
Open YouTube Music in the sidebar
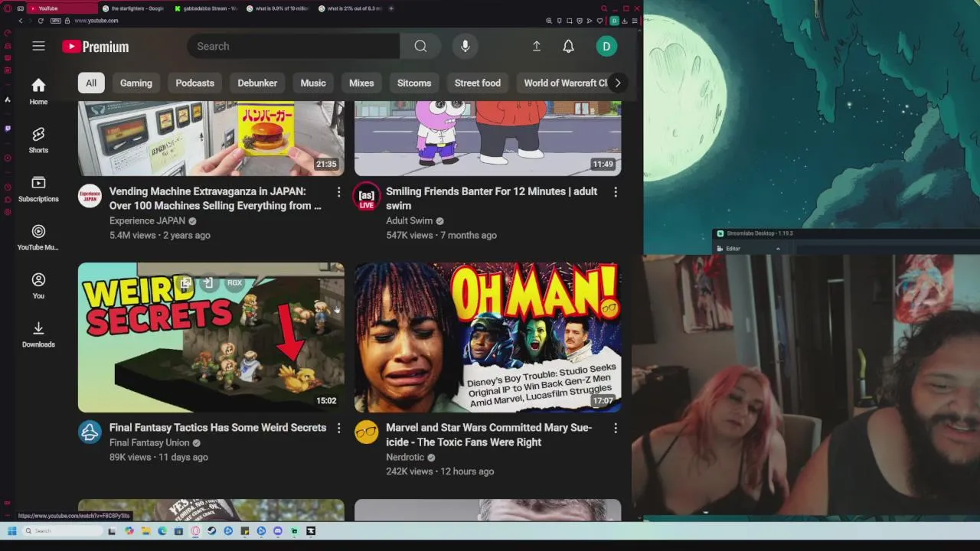click(38, 237)
